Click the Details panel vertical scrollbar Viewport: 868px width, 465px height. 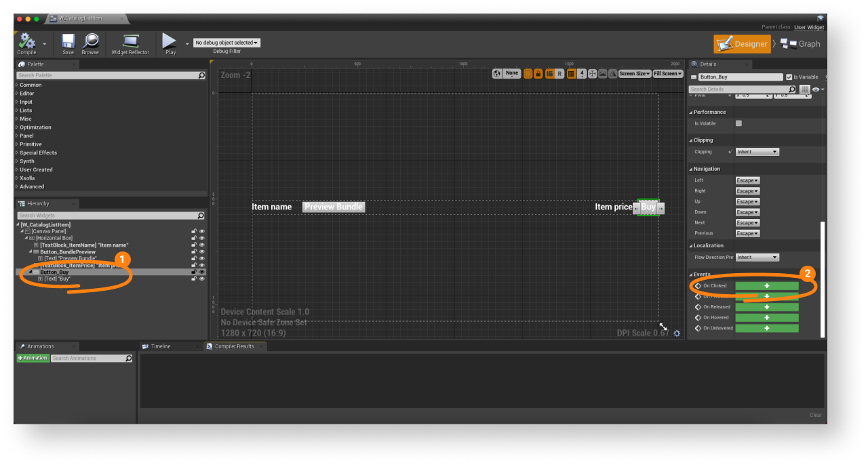(822, 278)
